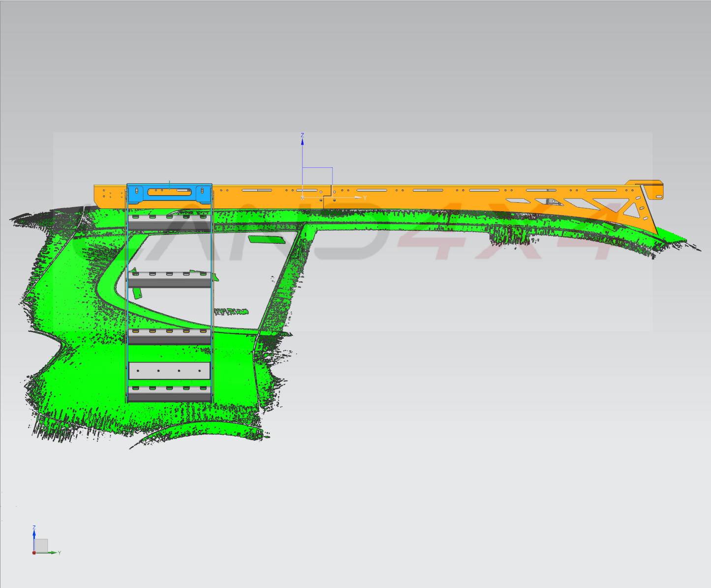
Task: Click the small green patch inside the window opening
Action: [x=266, y=239]
